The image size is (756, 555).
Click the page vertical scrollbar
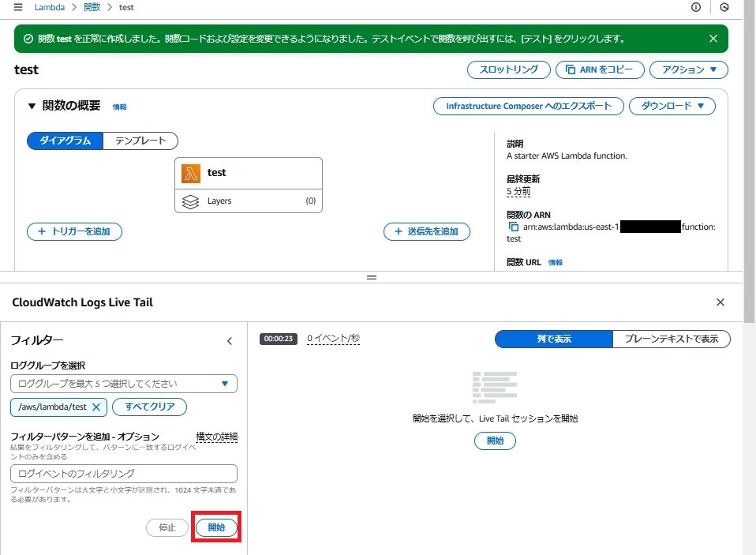[x=749, y=162]
